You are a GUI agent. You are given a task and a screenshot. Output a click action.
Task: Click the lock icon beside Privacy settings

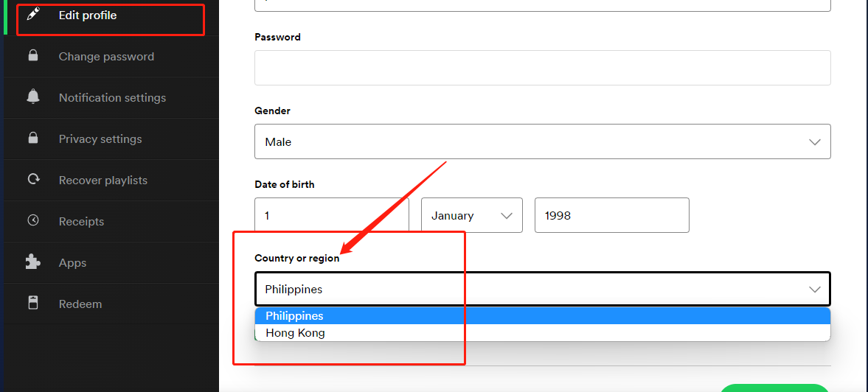coord(33,139)
